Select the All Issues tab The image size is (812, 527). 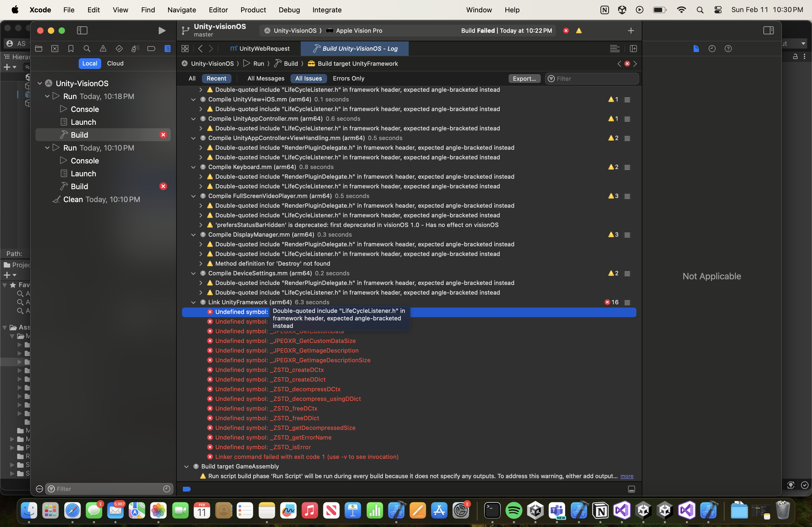pos(308,78)
